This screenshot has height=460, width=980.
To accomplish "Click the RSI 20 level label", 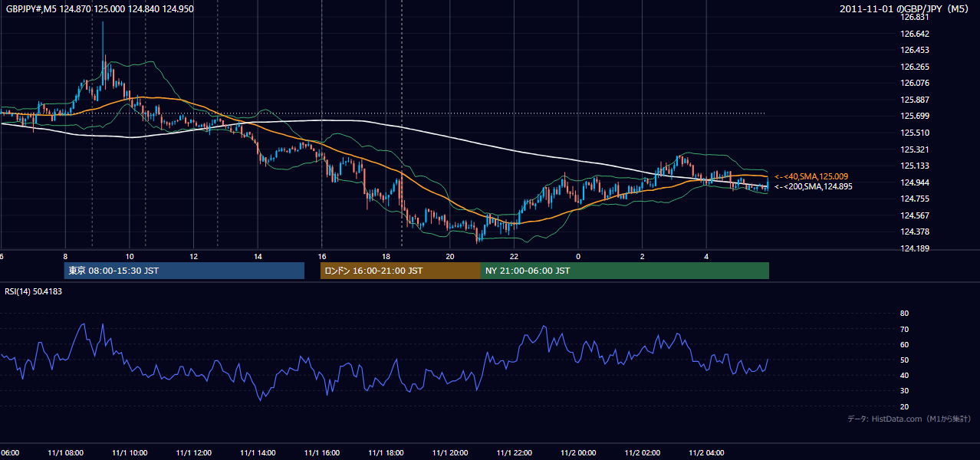I will coord(904,406).
